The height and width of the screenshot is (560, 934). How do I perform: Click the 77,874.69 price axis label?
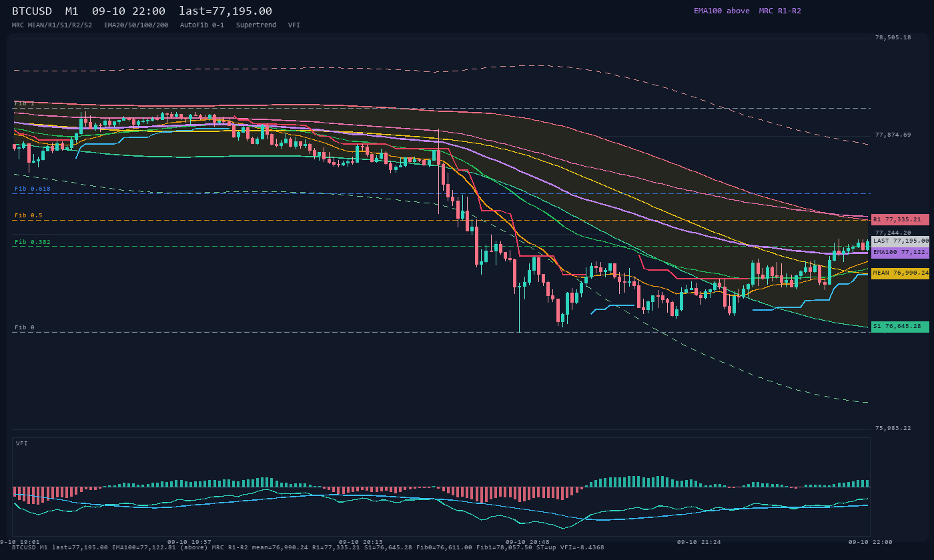click(x=893, y=135)
